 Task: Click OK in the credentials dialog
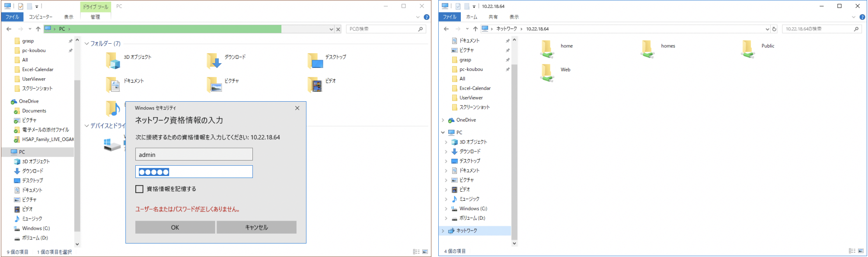[x=175, y=228]
